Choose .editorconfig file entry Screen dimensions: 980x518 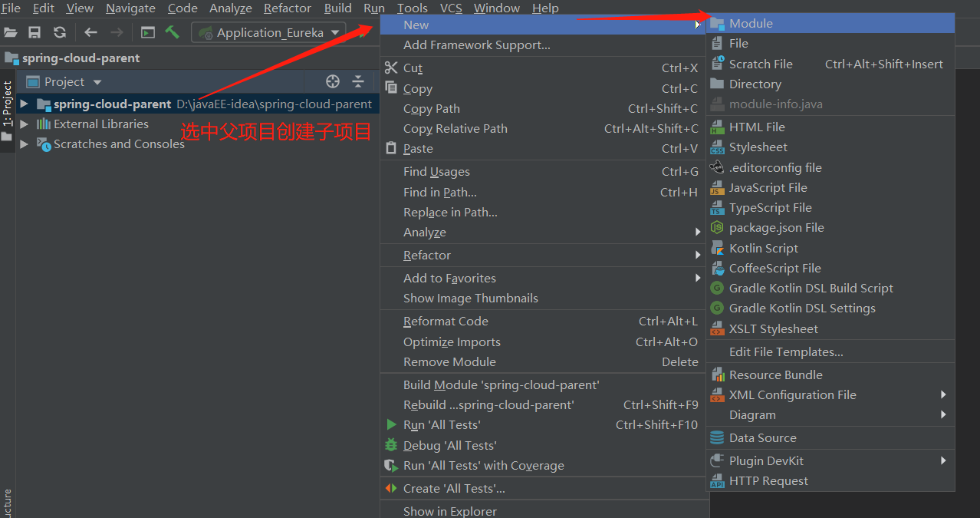coord(830,168)
